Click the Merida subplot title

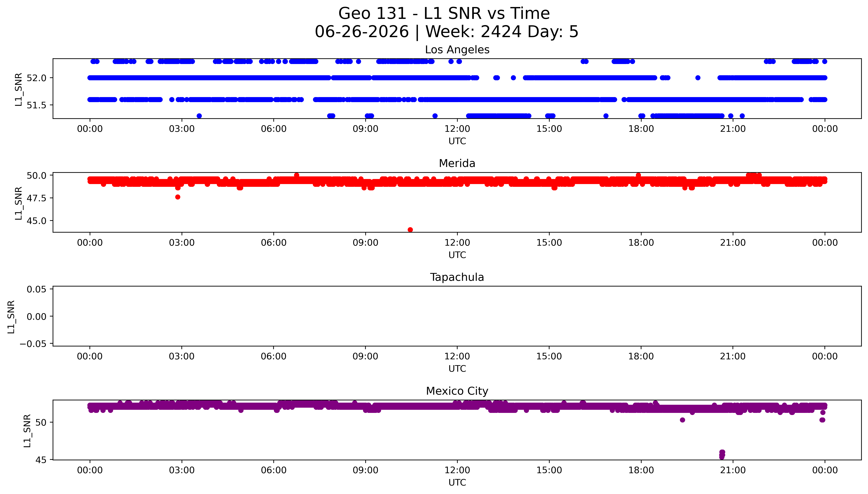point(457,164)
